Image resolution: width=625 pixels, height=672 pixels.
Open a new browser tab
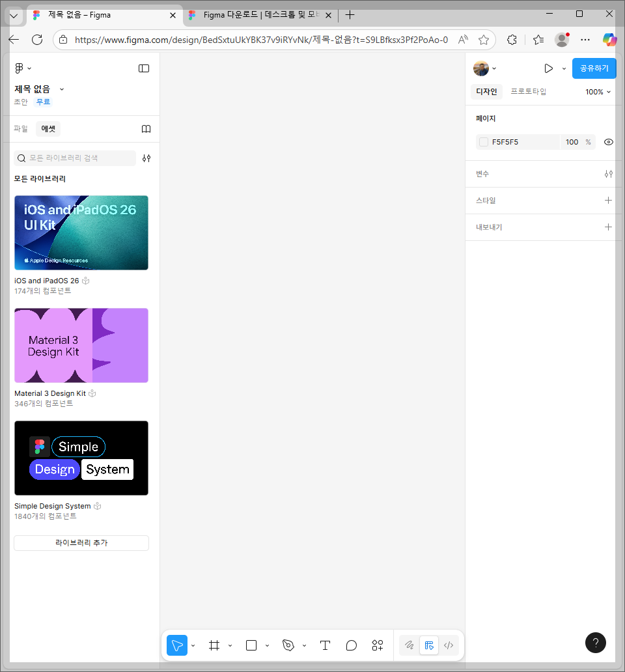[x=350, y=15]
